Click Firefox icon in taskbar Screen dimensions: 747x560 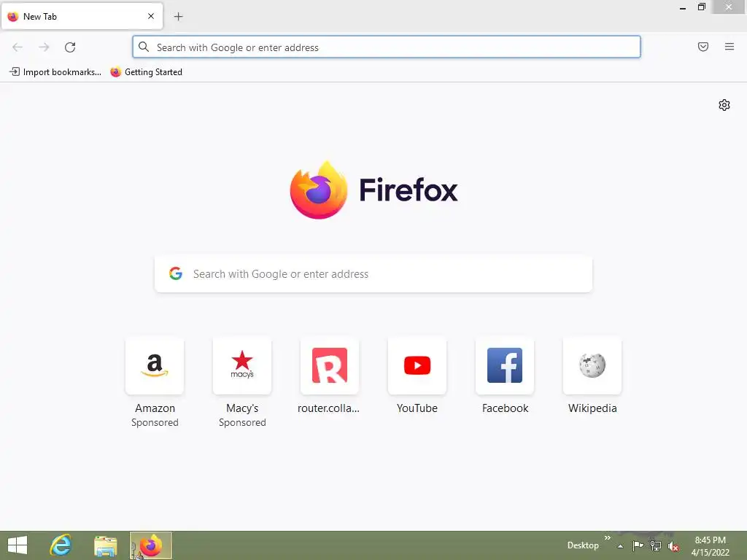(x=150, y=545)
